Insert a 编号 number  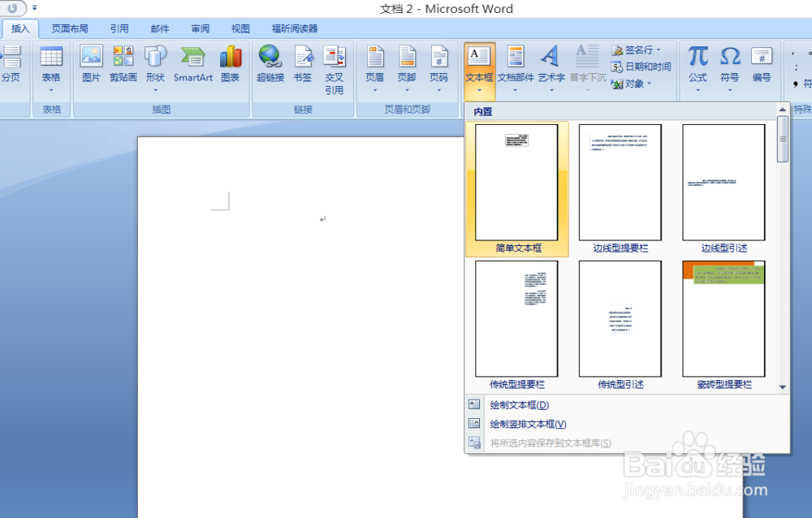tap(762, 63)
